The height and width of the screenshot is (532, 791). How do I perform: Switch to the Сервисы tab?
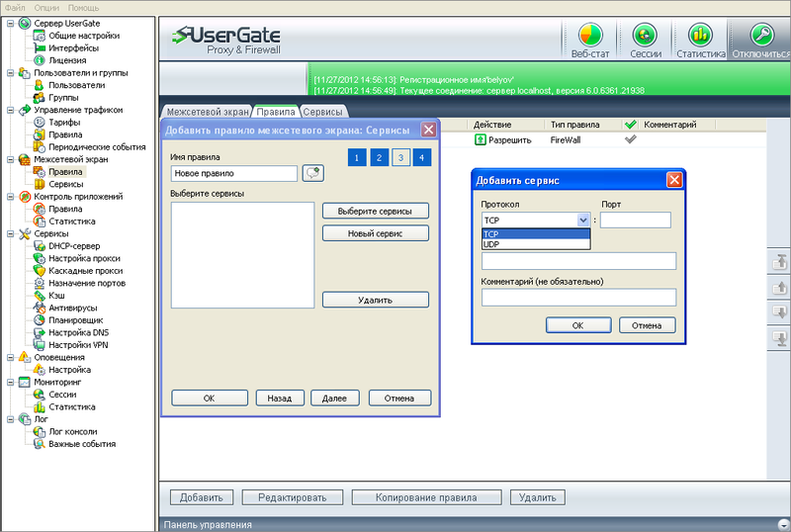[x=323, y=112]
